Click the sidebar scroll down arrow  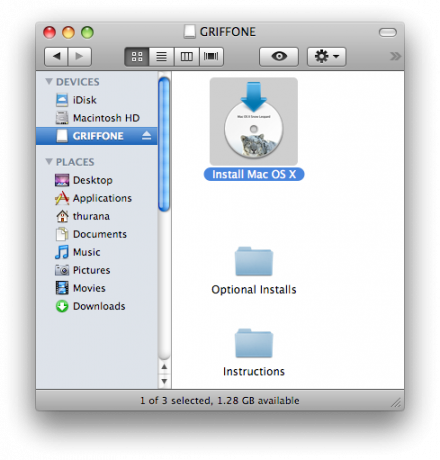[164, 381]
